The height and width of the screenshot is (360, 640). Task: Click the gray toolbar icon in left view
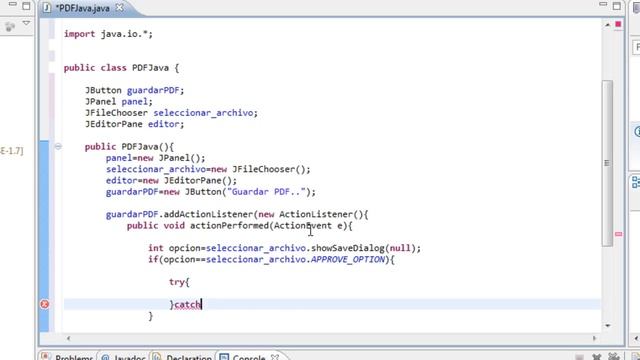10,27
